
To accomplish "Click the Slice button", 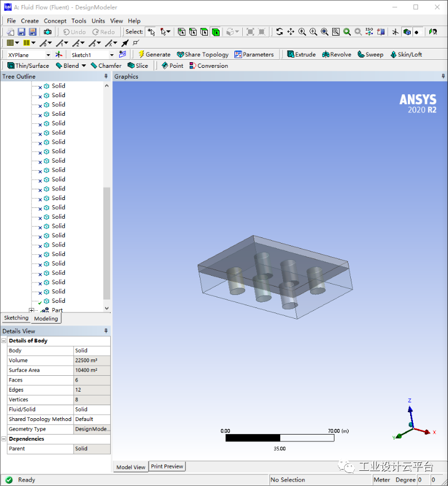I will pyautogui.click(x=138, y=66).
